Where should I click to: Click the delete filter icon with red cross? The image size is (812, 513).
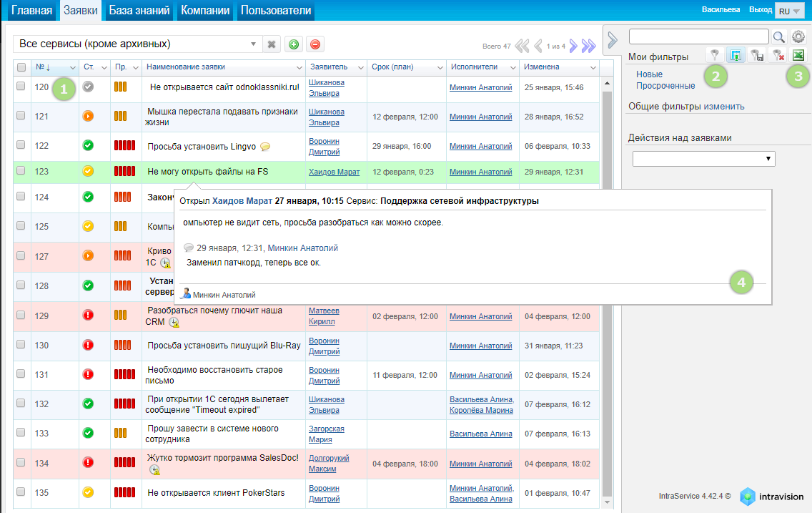(777, 56)
